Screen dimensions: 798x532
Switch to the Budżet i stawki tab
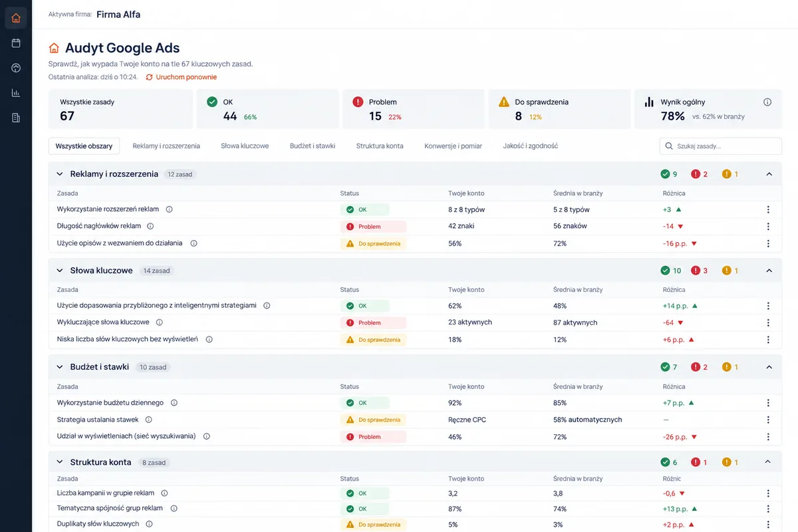313,146
